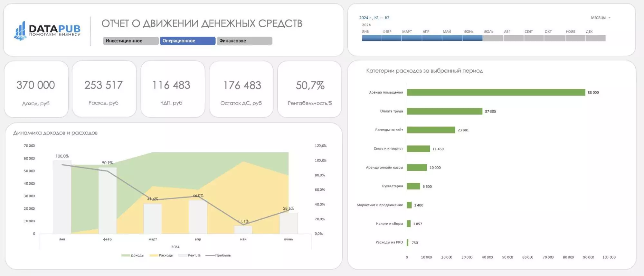Select МАЙ segment on the timeline
644x276 pixels.
coord(452,38)
